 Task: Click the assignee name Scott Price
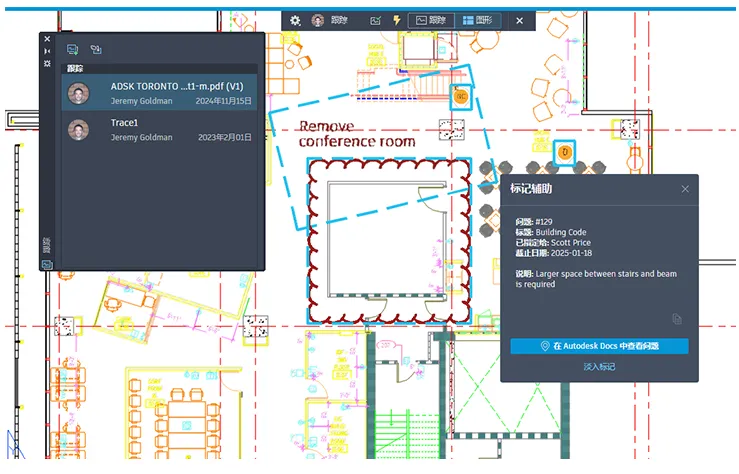[571, 242]
